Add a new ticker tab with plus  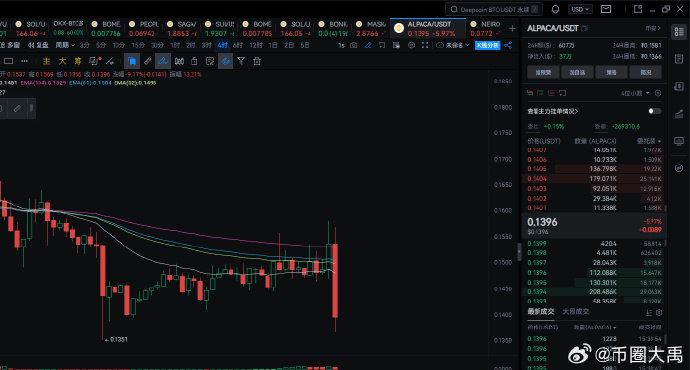[x=512, y=29]
